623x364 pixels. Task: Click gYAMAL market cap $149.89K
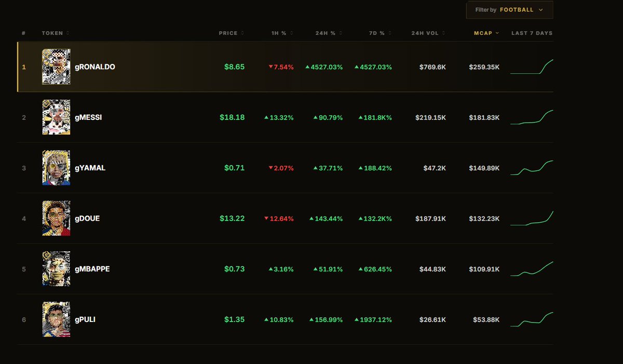click(x=484, y=168)
